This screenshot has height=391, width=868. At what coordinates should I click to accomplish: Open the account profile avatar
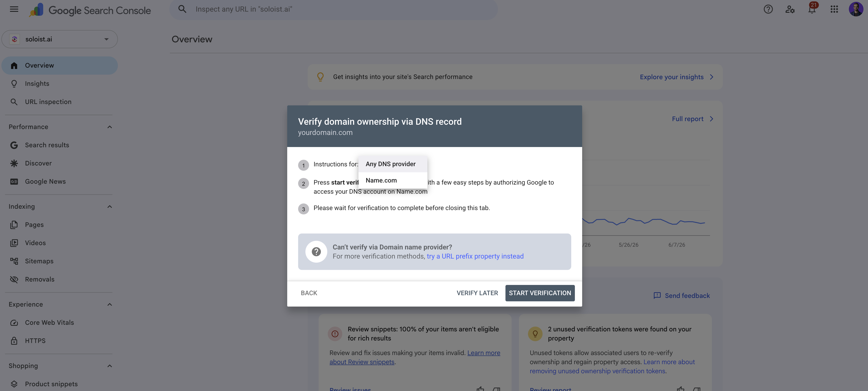856,9
